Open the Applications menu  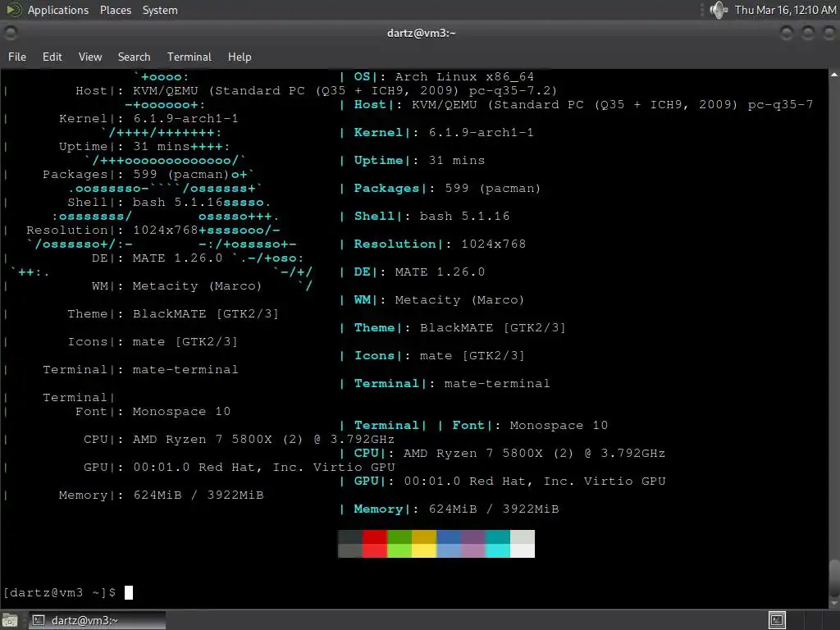[x=58, y=10]
